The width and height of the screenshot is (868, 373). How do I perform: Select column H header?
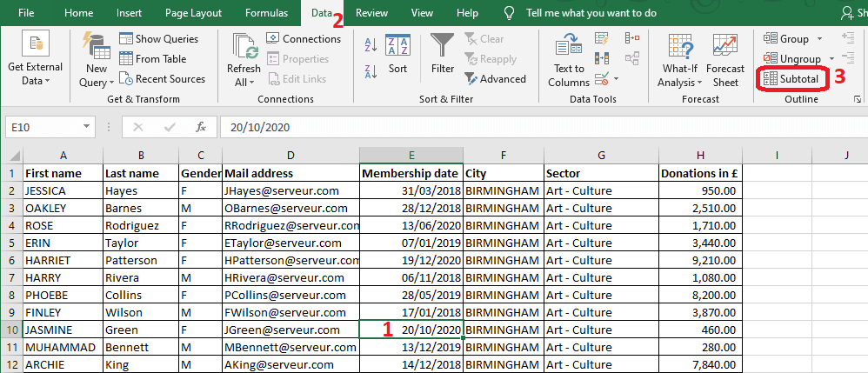(700, 155)
